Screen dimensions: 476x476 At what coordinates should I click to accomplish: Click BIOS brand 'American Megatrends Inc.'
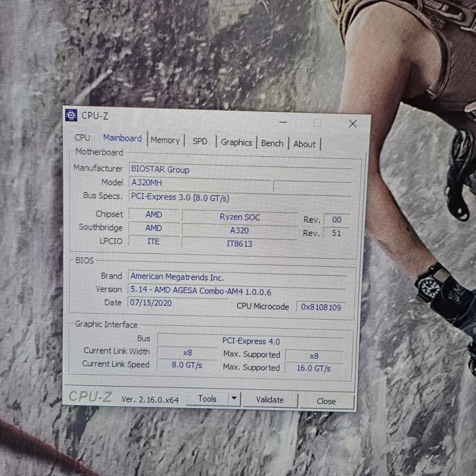tap(238, 278)
